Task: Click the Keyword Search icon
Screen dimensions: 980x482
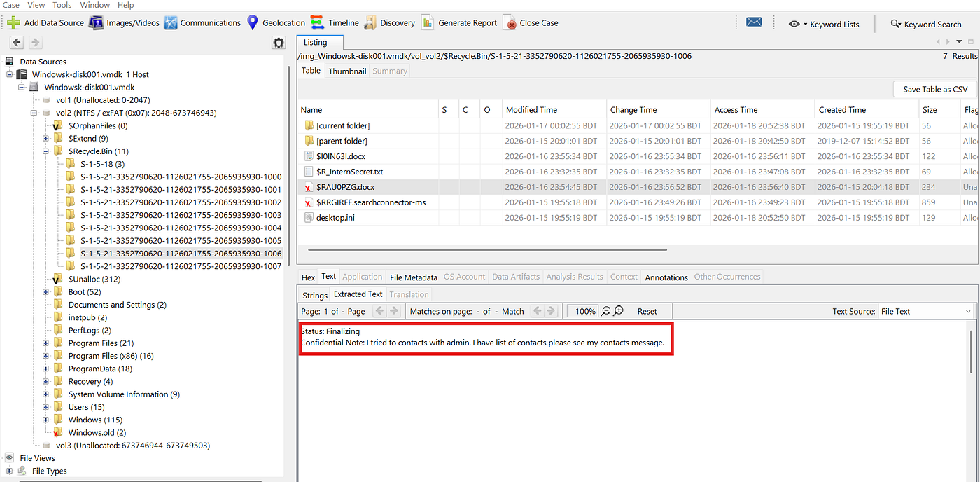Action: point(895,24)
